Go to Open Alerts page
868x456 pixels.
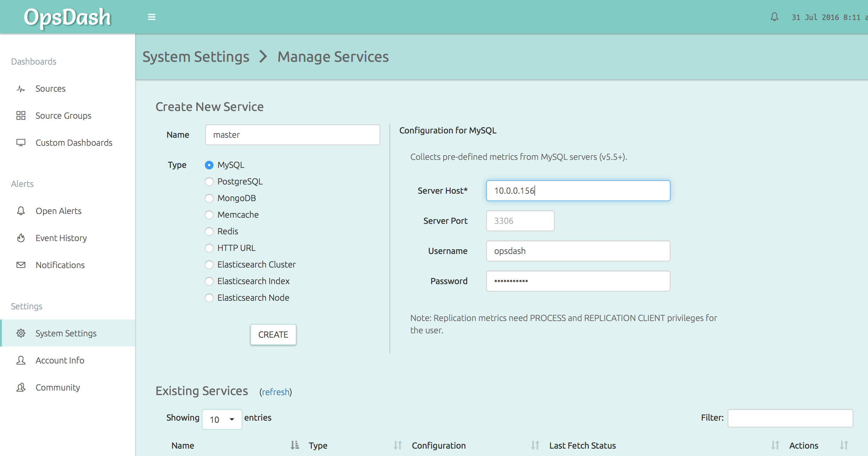click(x=68, y=211)
